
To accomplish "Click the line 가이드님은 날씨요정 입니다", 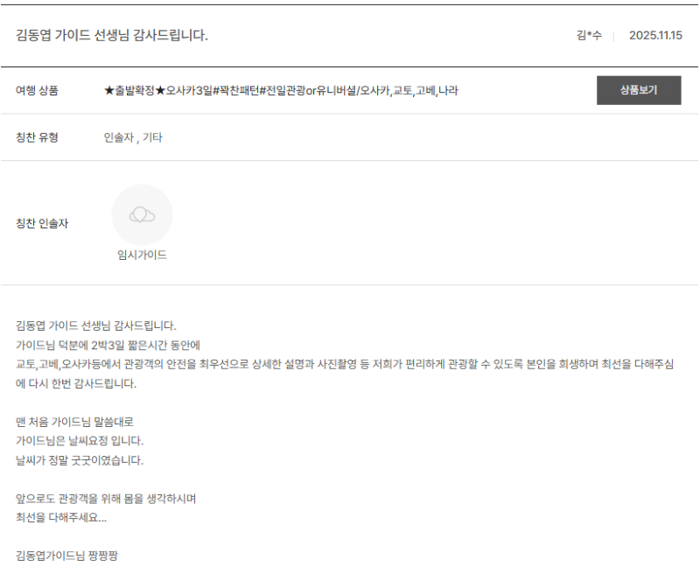I will (x=80, y=440).
